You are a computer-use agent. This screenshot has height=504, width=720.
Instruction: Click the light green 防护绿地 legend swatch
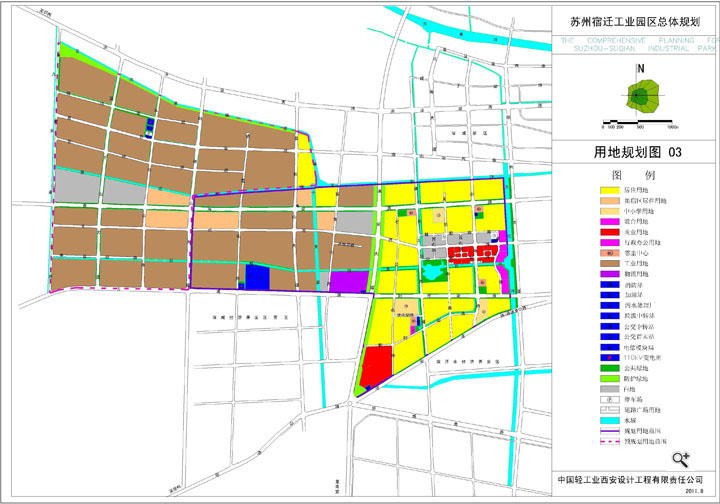(610, 379)
